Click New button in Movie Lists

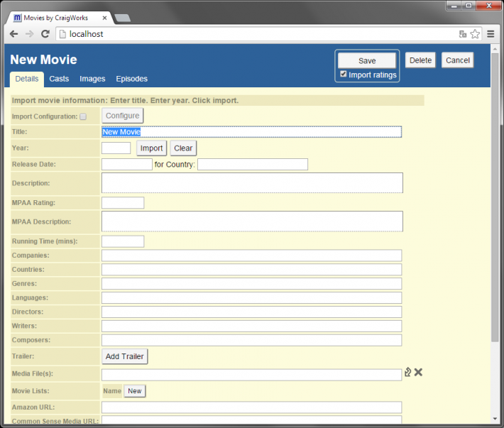pos(135,391)
